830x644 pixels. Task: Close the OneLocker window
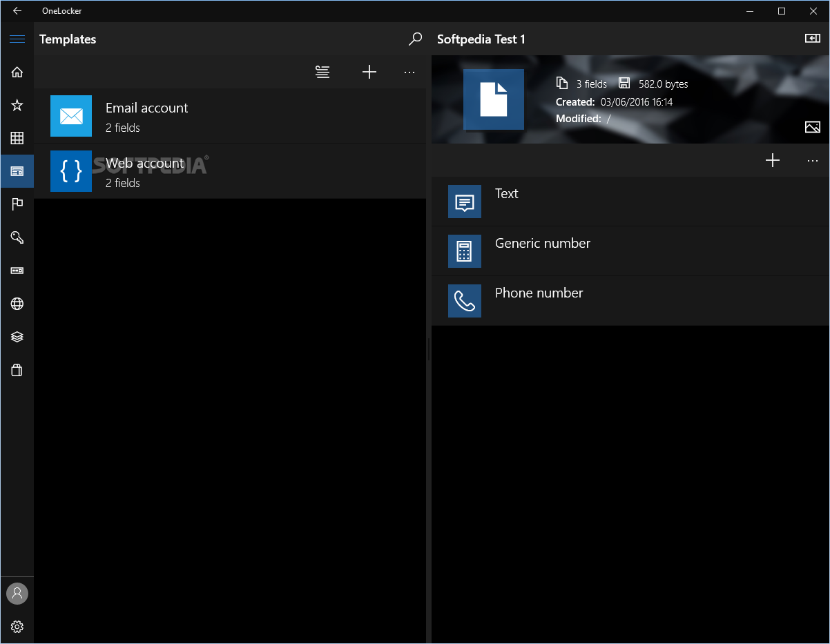tap(813, 11)
